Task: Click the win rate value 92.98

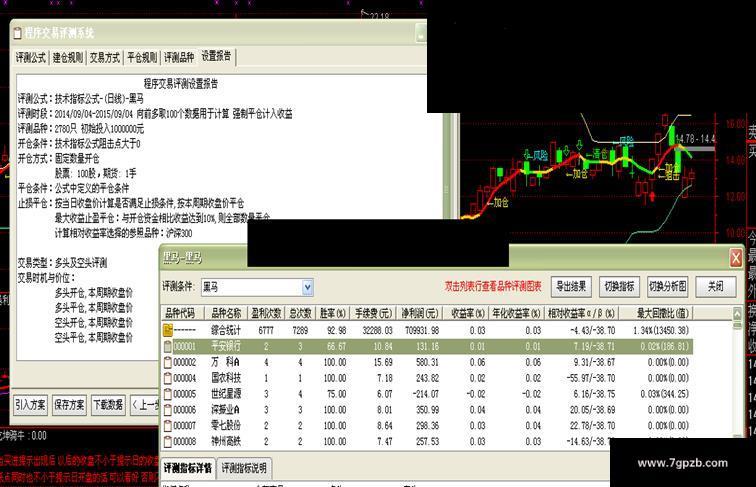Action: (x=336, y=330)
